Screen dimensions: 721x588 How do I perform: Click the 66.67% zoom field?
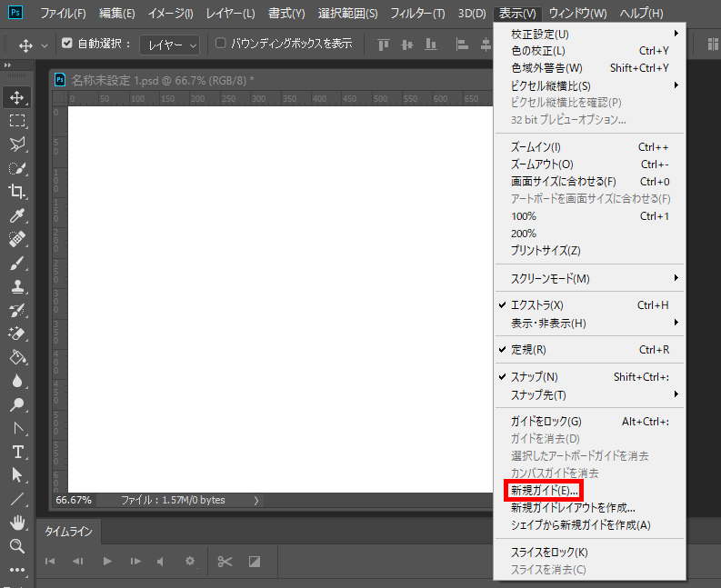click(x=74, y=500)
